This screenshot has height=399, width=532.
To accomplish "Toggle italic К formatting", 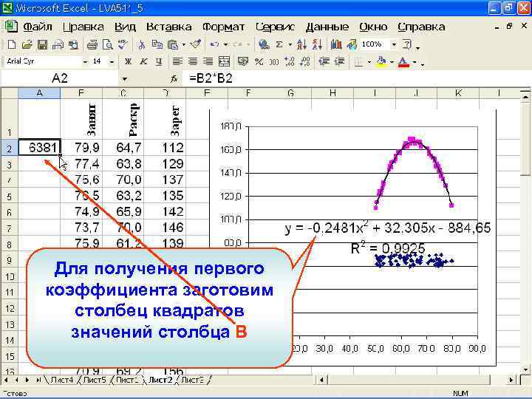I will (143, 61).
